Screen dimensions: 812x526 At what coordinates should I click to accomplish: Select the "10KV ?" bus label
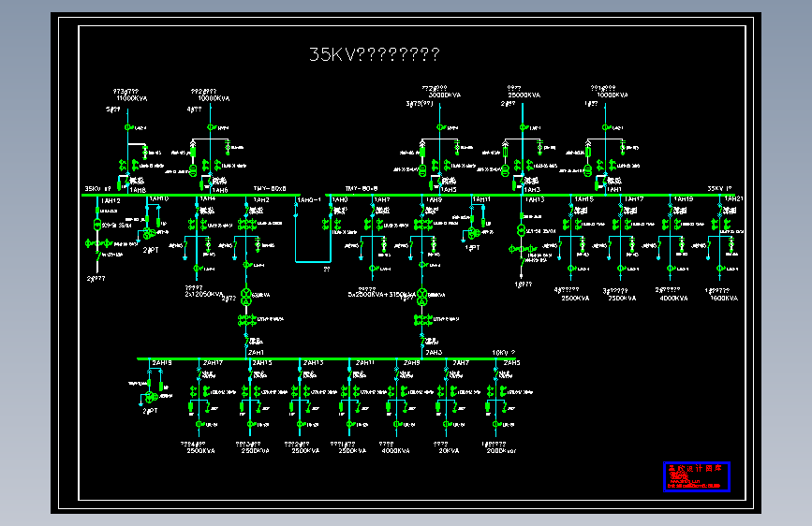[503, 353]
